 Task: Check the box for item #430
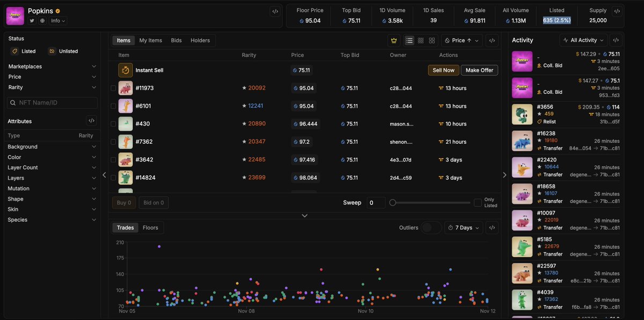113,124
